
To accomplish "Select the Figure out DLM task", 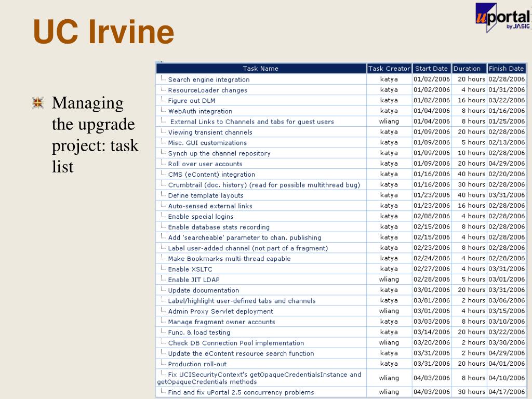I will tap(192, 100).
